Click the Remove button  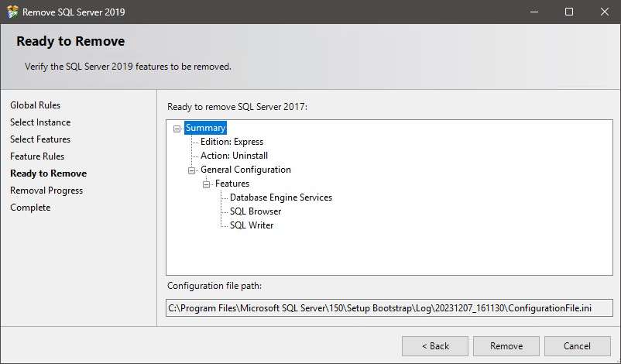click(x=506, y=346)
